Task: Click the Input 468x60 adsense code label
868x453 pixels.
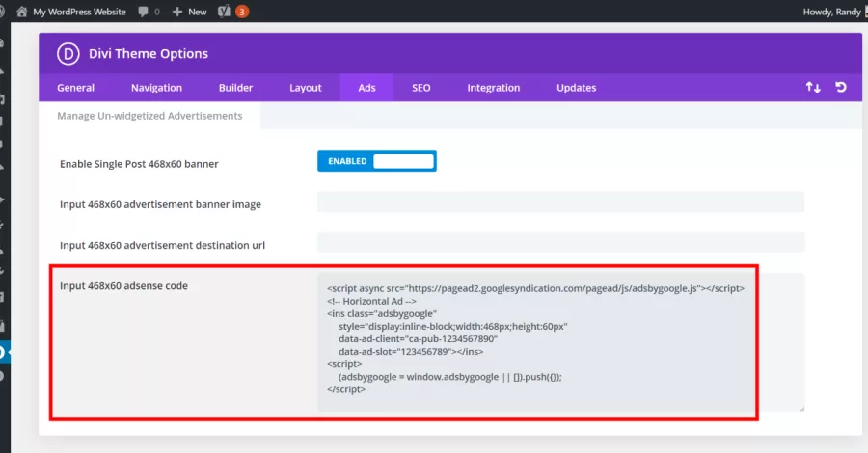Action: [x=124, y=286]
